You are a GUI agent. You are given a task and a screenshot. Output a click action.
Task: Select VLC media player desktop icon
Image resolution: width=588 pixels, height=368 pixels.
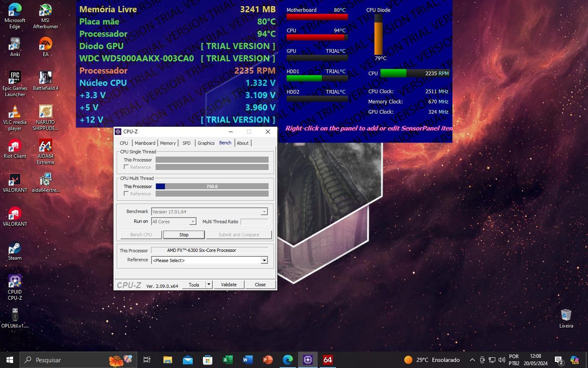pos(15,118)
